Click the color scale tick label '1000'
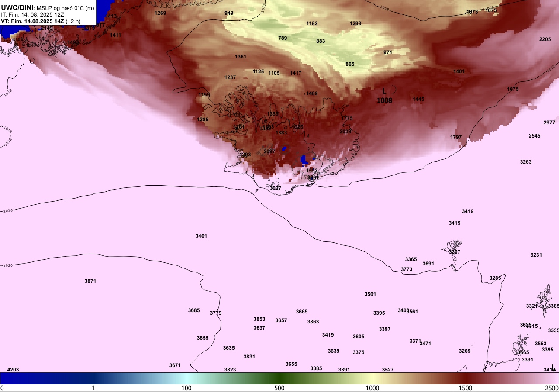This screenshot has height=392, width=559. pos(372,388)
